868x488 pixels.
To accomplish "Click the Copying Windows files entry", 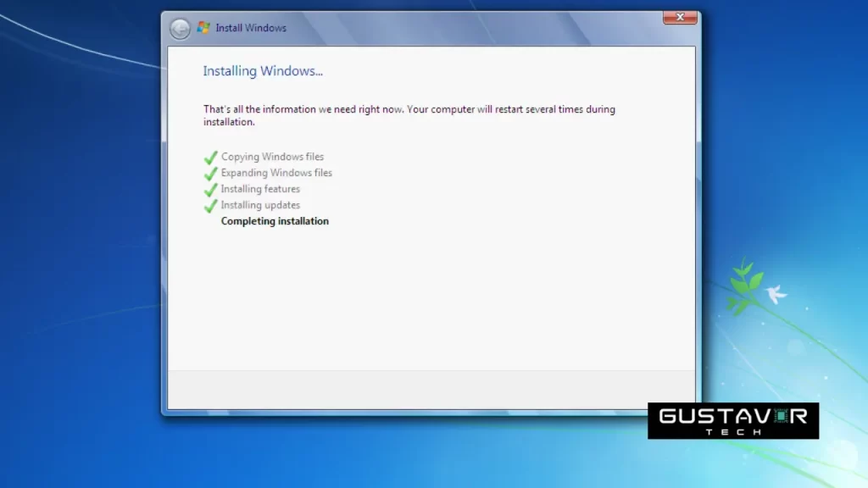I will point(273,157).
